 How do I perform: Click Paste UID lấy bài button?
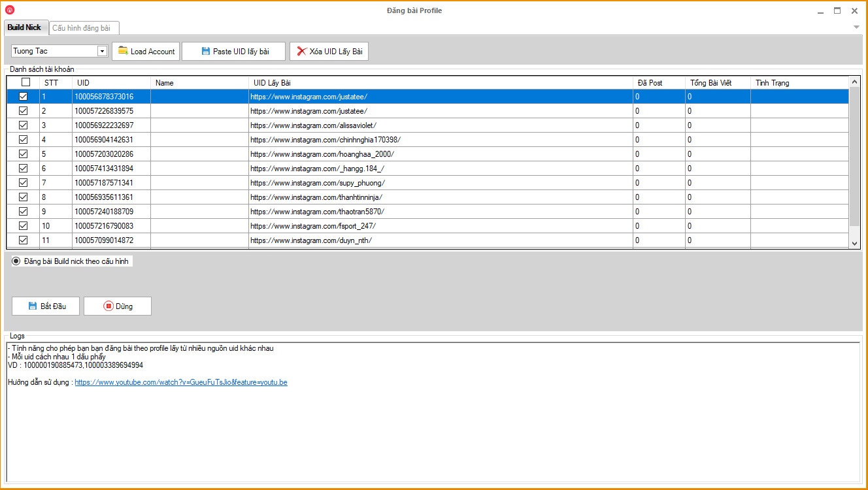click(233, 52)
